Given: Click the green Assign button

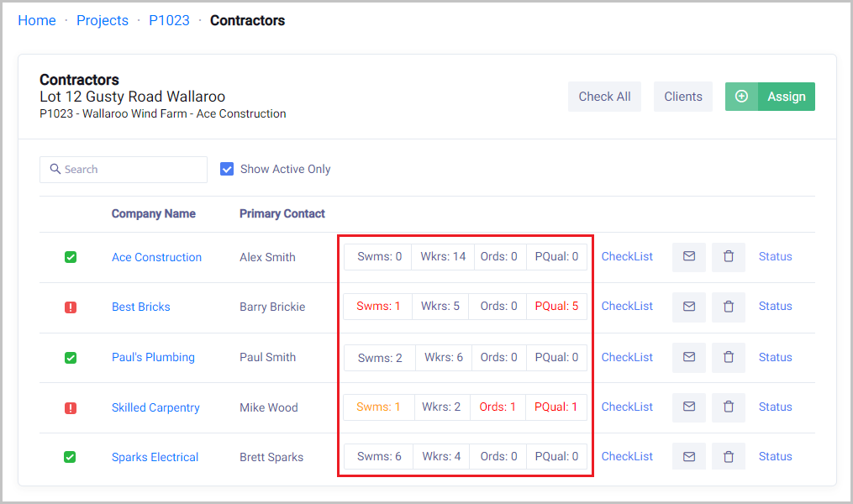Looking at the screenshot, I should click(770, 97).
